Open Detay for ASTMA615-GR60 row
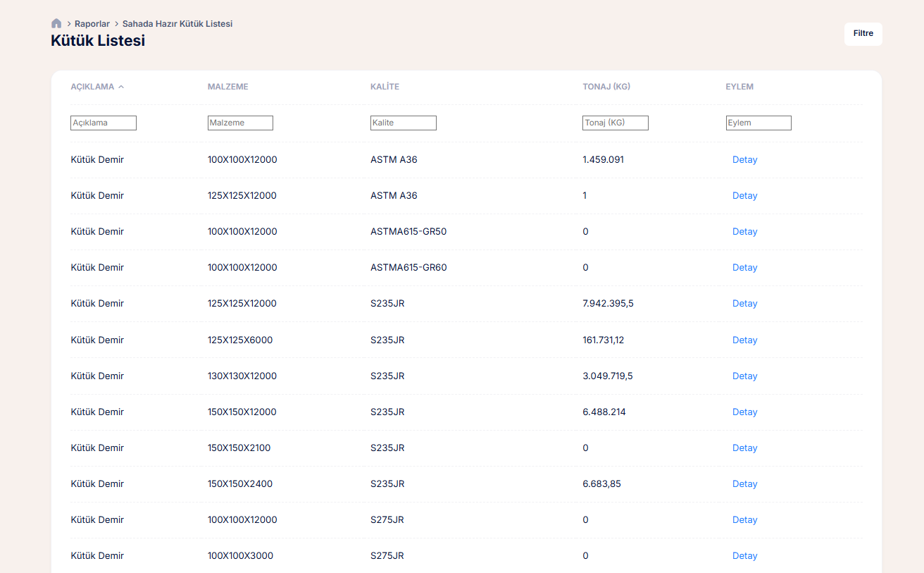924x573 pixels. [744, 268]
